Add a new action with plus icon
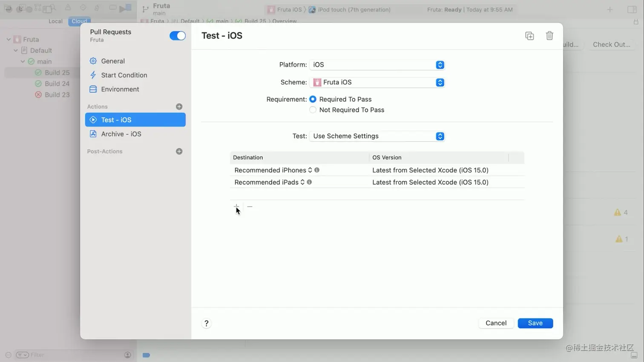644x362 pixels. coord(179,106)
